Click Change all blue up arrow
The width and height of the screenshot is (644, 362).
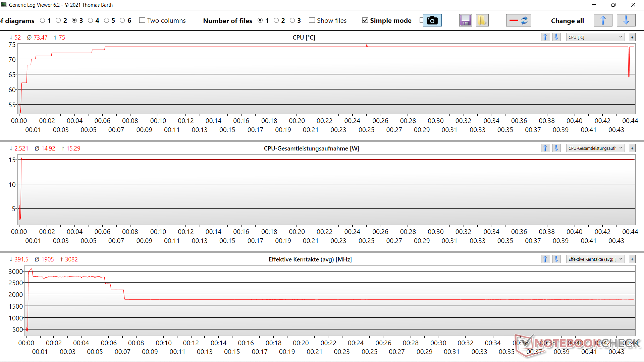click(603, 20)
